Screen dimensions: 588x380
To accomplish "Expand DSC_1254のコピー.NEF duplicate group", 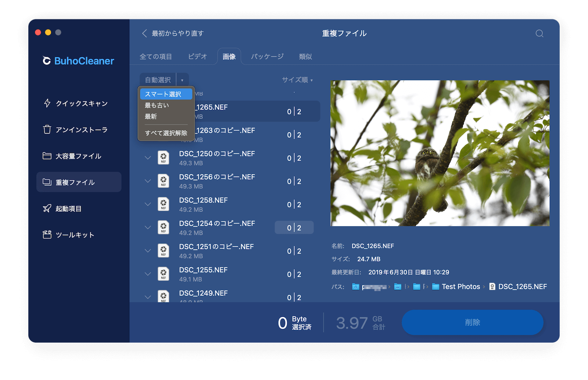I will click(148, 228).
